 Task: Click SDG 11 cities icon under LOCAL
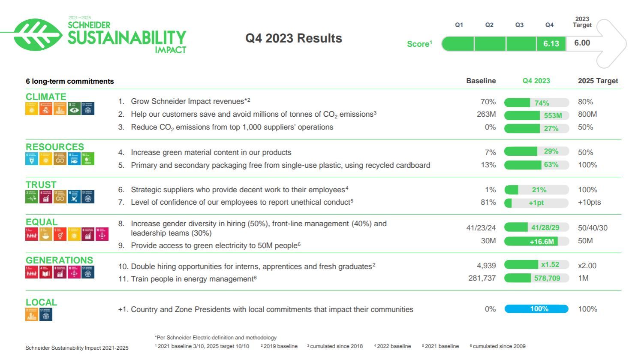[32, 314]
